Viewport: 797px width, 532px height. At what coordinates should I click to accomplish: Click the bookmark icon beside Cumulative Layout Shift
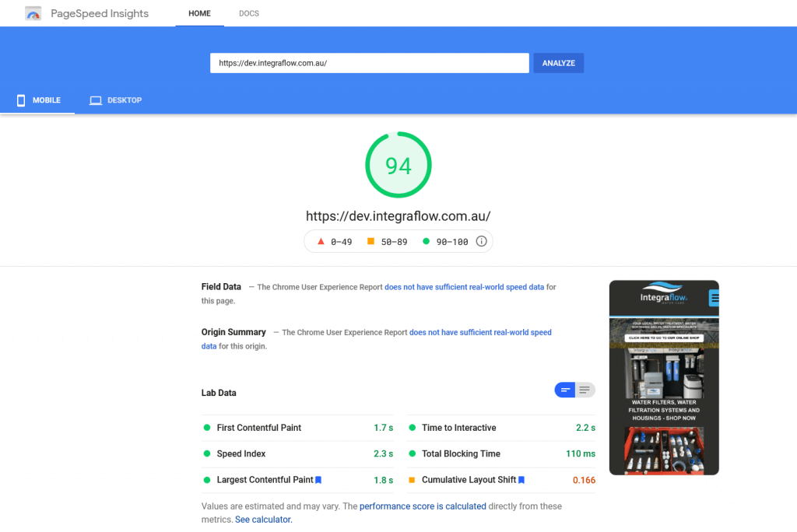521,480
